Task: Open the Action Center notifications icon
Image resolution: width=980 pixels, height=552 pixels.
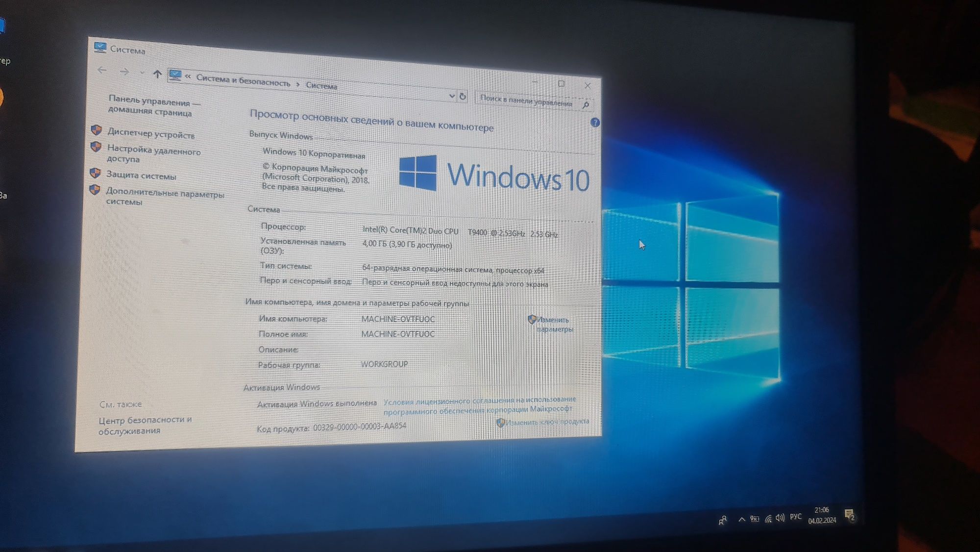Action: [850, 514]
